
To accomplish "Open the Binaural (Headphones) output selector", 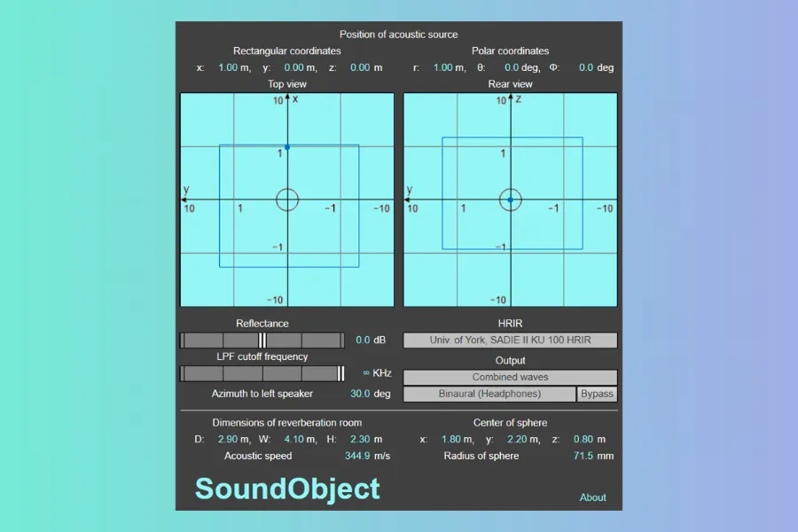I will click(x=489, y=395).
